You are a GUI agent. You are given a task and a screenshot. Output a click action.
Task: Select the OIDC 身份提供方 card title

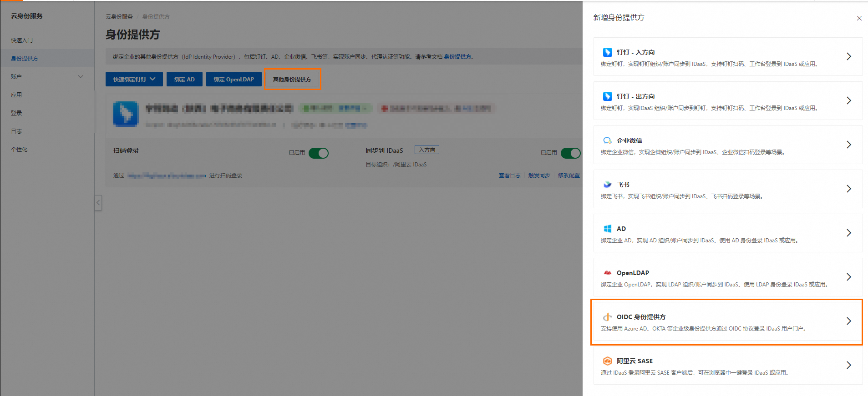tap(641, 317)
